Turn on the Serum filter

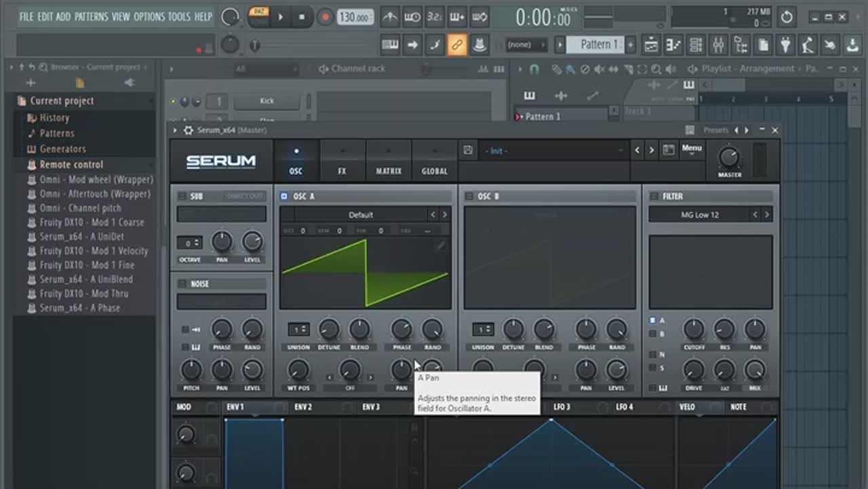tap(654, 197)
